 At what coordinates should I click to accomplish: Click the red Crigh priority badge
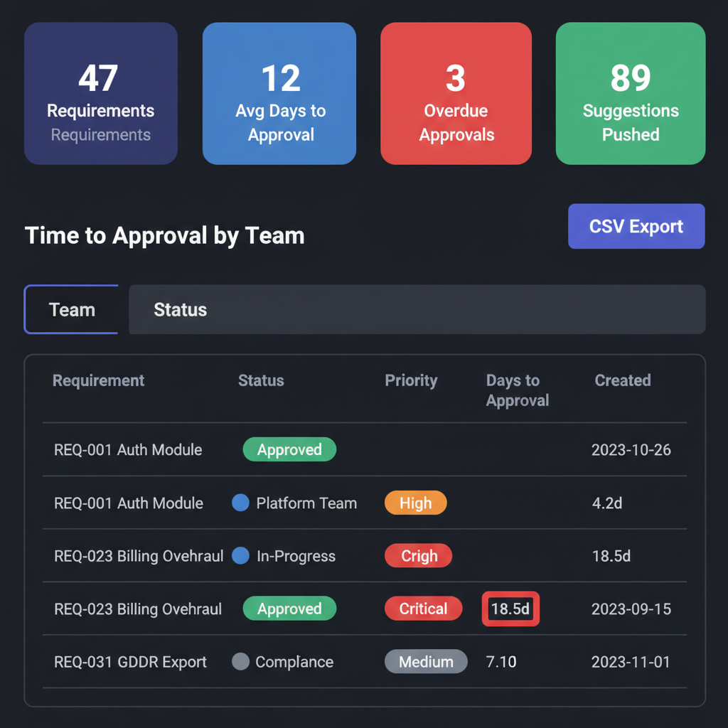point(418,556)
